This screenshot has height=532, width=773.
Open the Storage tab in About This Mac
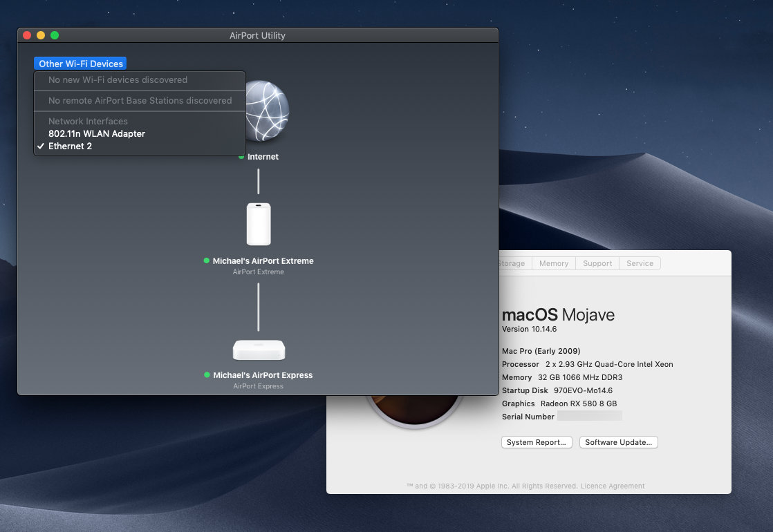pyautogui.click(x=514, y=263)
